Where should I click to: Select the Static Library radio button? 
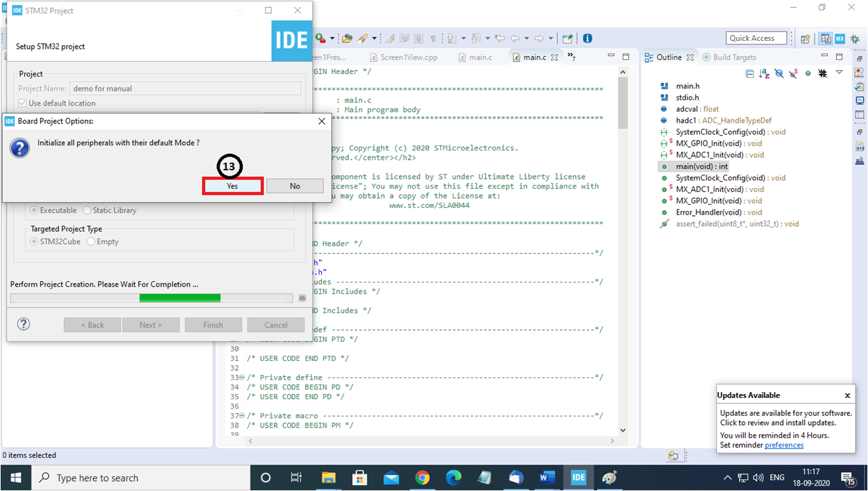pos(87,211)
